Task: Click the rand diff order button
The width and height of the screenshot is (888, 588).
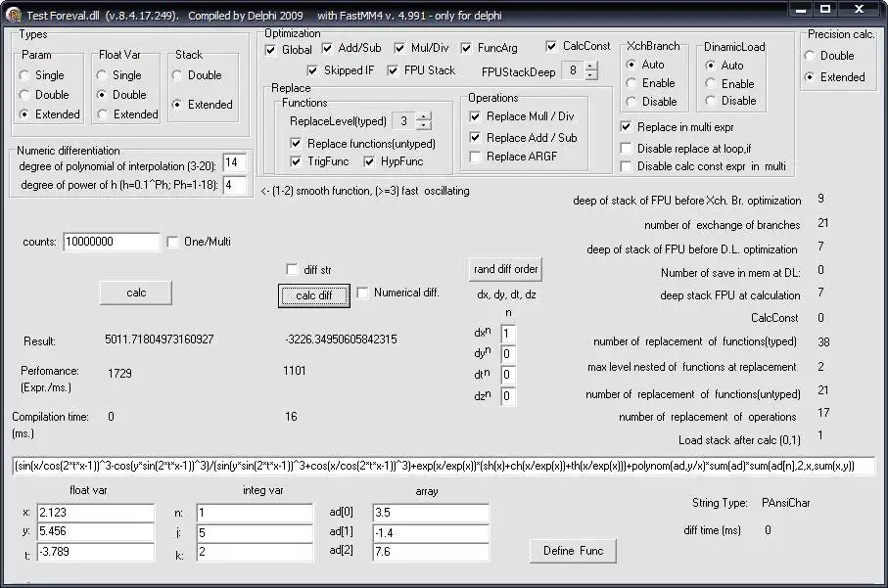Action: (505, 269)
